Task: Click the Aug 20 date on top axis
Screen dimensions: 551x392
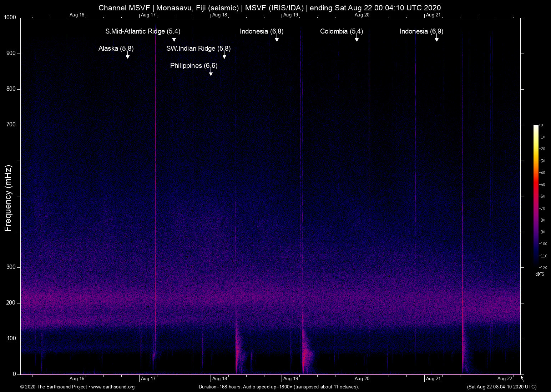Action: point(362,15)
